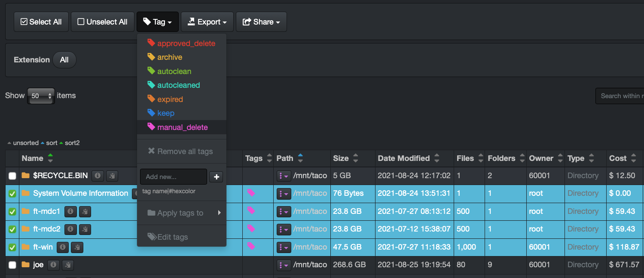Image resolution: width=644 pixels, height=278 pixels.
Task: Open the Export dropdown
Action: (207, 21)
